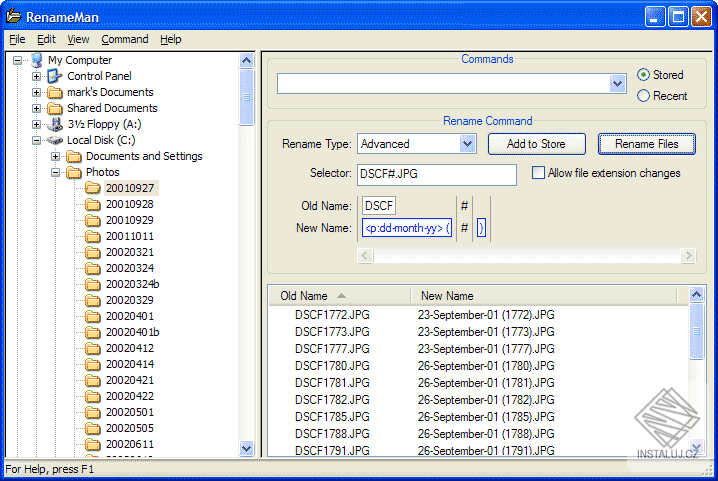Click the 20020401b folder icon
The height and width of the screenshot is (481, 718).
[93, 333]
